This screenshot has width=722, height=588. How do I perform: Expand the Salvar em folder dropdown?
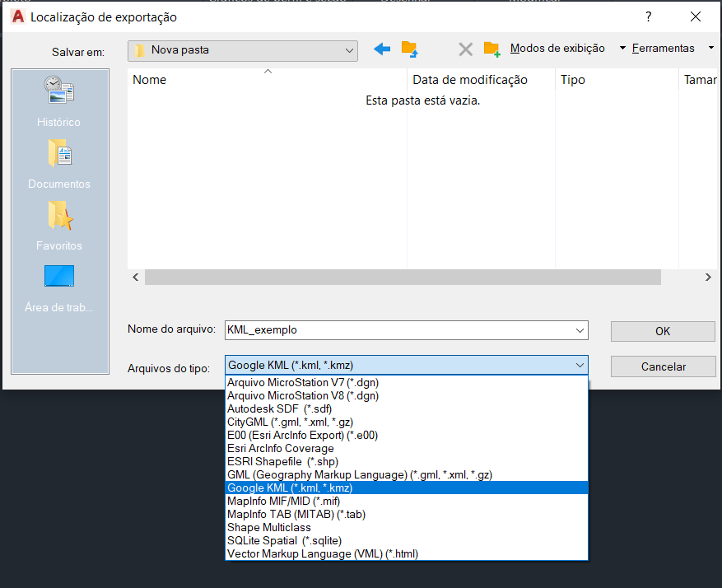pos(349,51)
